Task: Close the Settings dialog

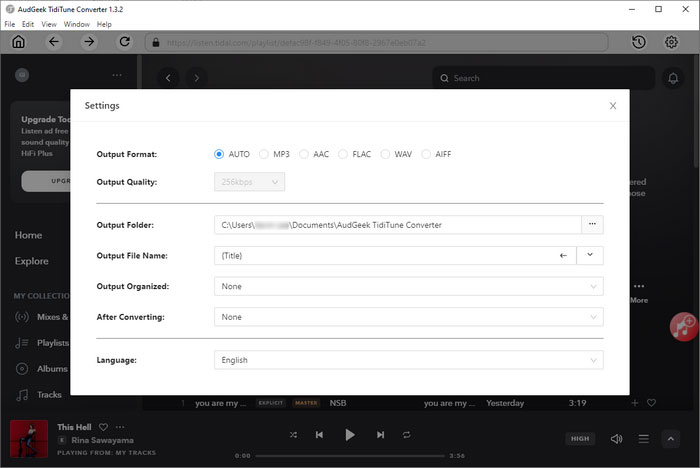Action: [613, 106]
